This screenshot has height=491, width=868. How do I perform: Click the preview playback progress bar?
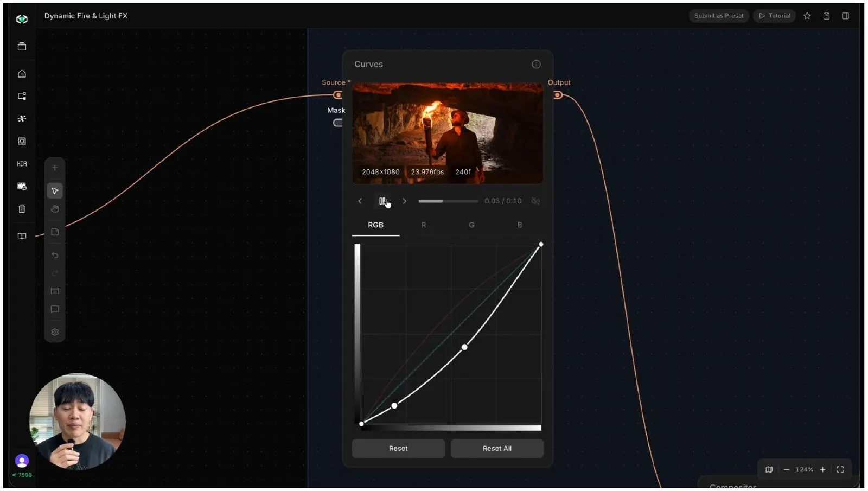click(x=448, y=201)
